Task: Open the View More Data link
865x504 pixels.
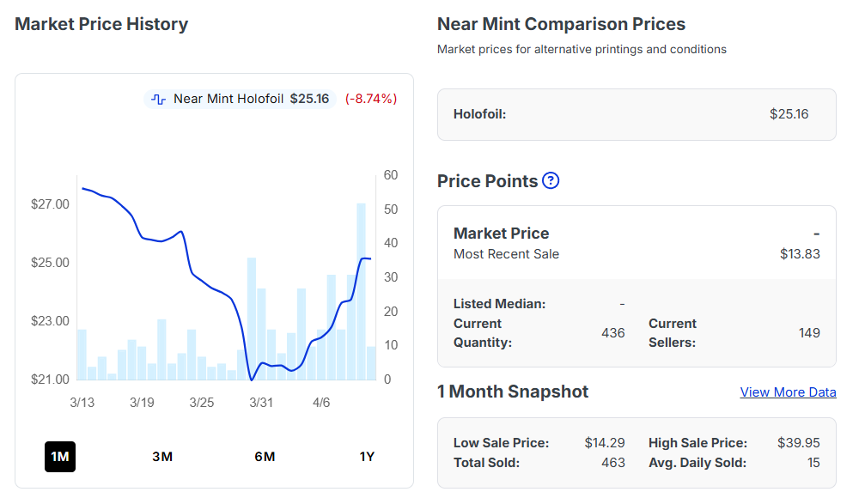Action: click(788, 392)
